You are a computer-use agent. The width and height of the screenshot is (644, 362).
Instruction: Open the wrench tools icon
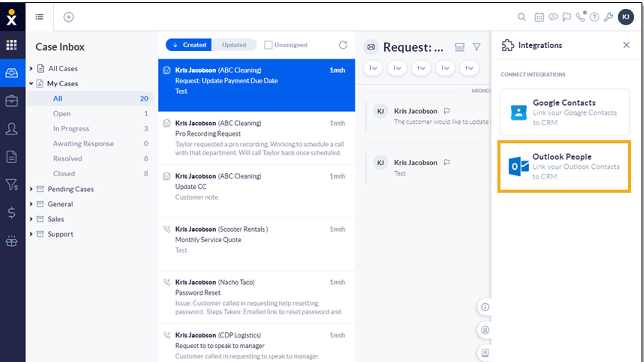click(608, 17)
